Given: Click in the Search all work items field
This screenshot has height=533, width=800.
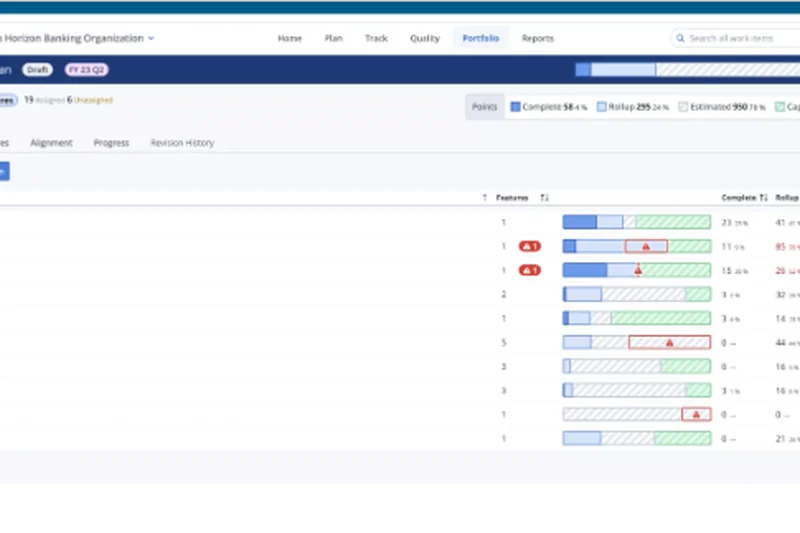Looking at the screenshot, I should pyautogui.click(x=740, y=39).
